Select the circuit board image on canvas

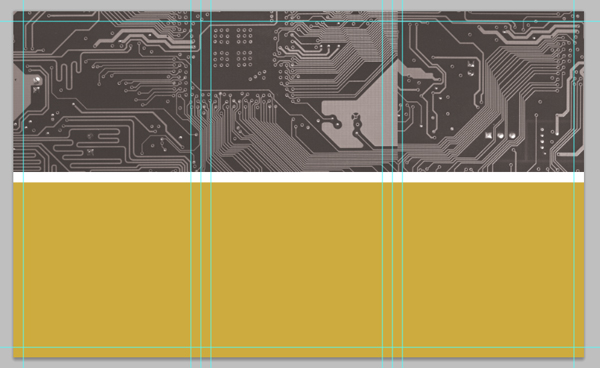click(298, 91)
